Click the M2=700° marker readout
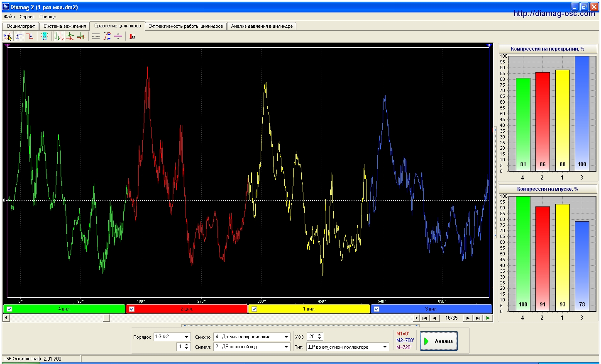Viewport: 601px width, 364px height. pos(405,340)
